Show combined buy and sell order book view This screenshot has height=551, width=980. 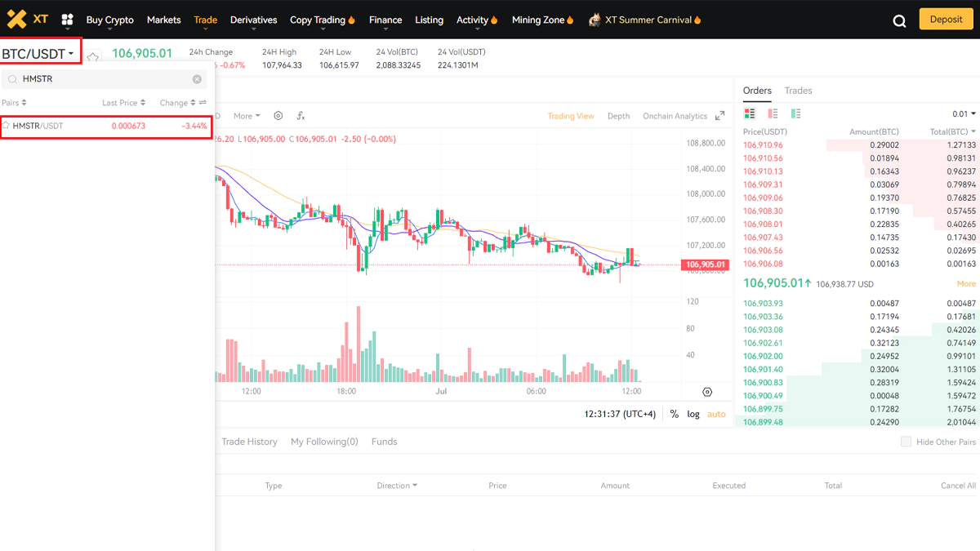[x=750, y=113]
